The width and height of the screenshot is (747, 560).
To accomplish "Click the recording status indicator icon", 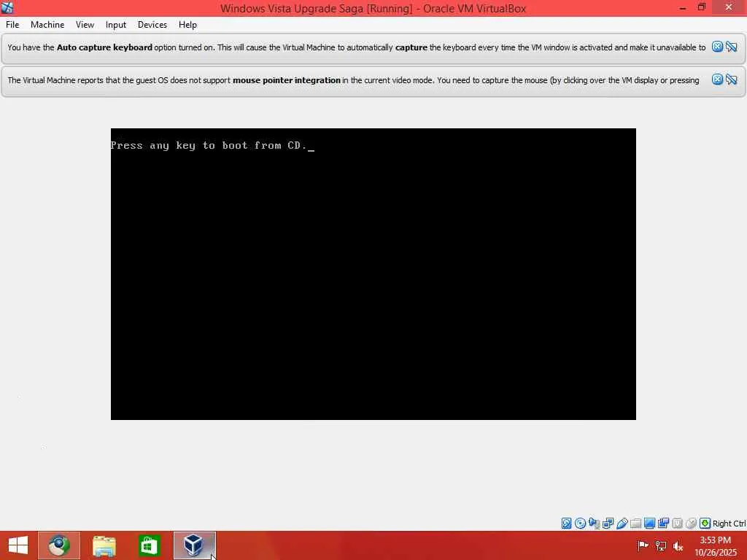I will click(x=663, y=524).
